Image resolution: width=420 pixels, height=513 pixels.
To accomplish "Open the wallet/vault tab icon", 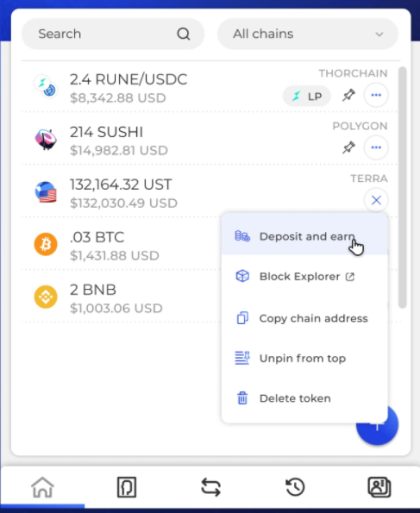I will point(127,487).
